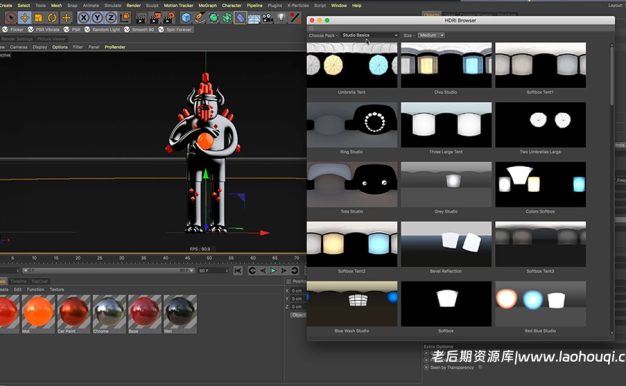Add a Cube primitive object
The image size is (626, 386).
coord(186,18)
